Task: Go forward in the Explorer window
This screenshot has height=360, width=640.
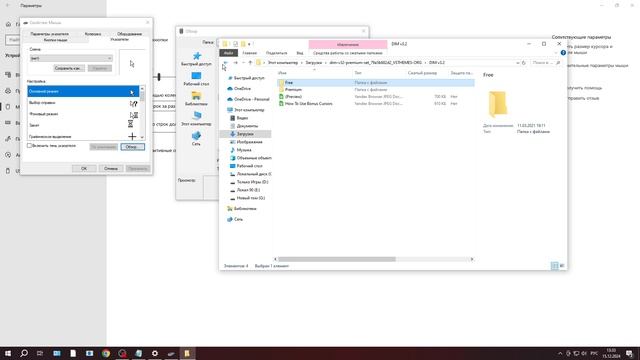Action: [236, 63]
